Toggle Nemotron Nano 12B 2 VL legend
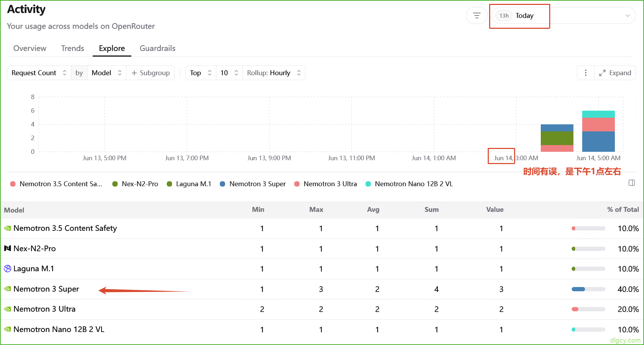Viewport: 644px width, 345px height. click(409, 184)
